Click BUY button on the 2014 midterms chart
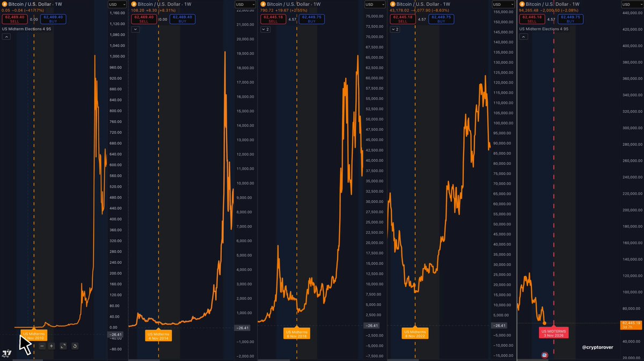Viewport: 644px width, 361px height. pos(183,19)
